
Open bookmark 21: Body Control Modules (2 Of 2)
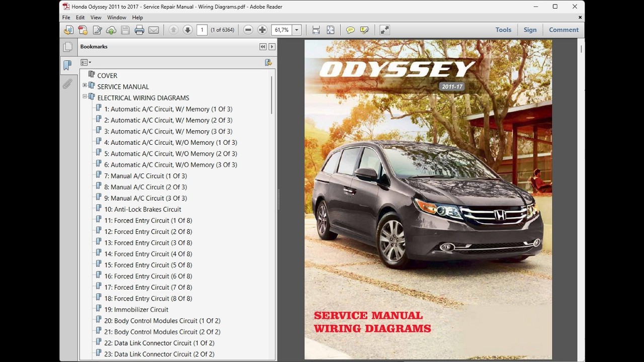(162, 332)
